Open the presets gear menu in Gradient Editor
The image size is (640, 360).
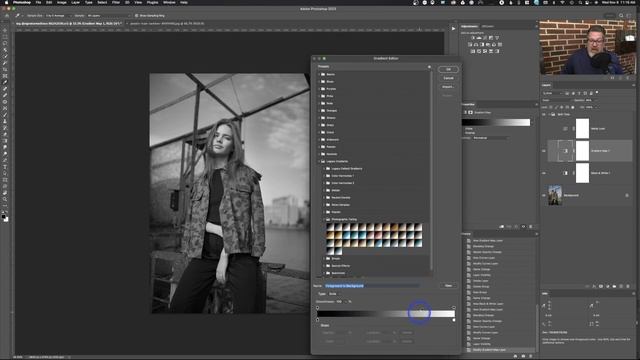pos(429,67)
